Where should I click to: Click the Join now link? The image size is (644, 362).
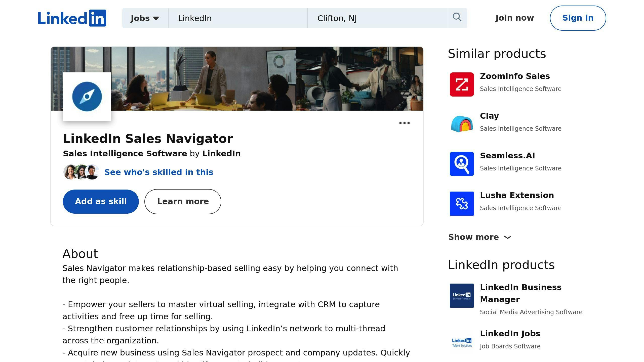pos(514,18)
